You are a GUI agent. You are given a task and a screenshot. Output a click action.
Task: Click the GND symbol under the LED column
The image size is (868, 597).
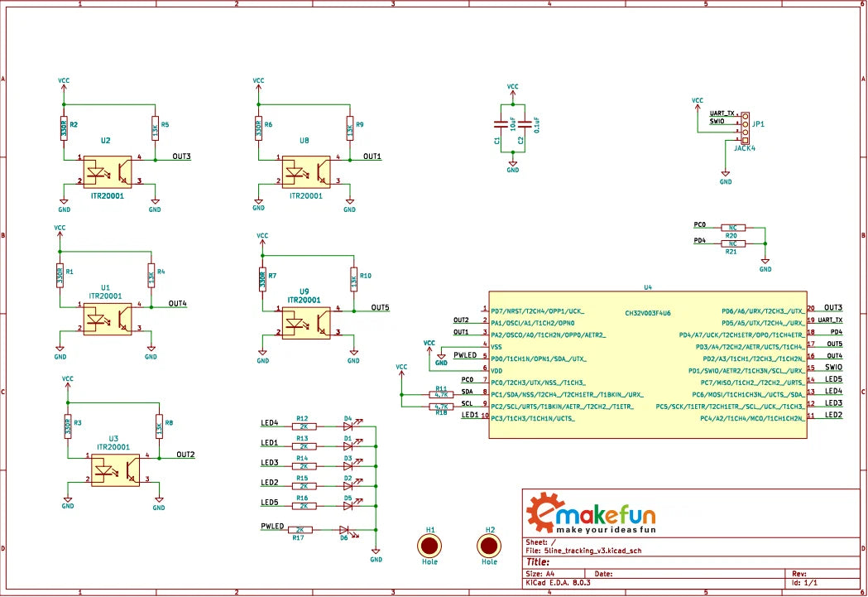pyautogui.click(x=376, y=555)
